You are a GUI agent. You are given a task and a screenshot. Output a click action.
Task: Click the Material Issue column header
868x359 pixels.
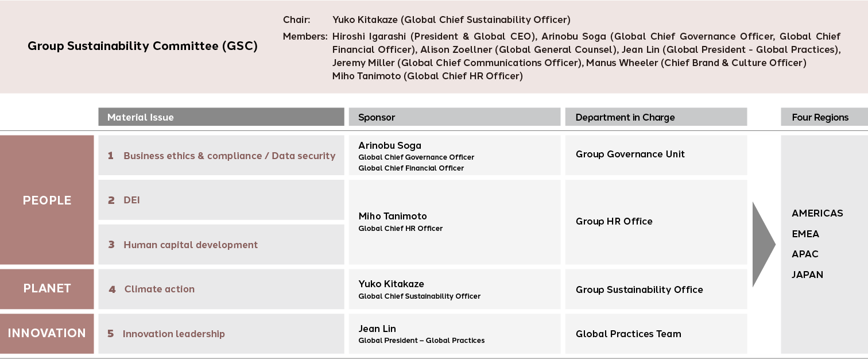point(222,117)
